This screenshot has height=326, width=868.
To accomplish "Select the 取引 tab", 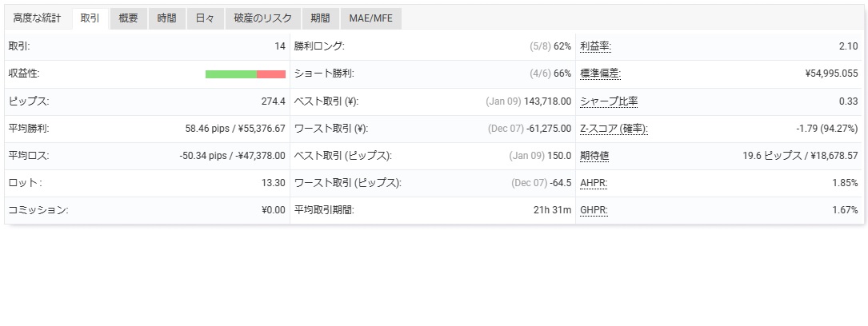I will pos(90,18).
